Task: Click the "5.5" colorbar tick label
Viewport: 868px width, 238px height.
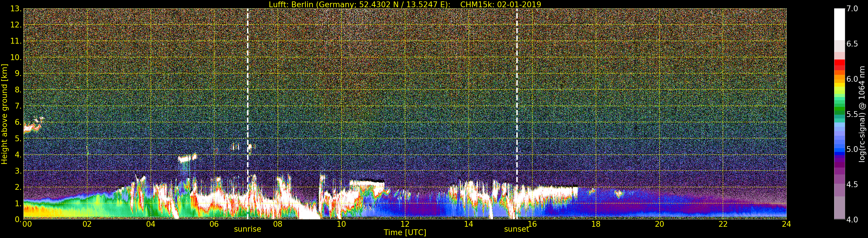Action: pos(852,114)
